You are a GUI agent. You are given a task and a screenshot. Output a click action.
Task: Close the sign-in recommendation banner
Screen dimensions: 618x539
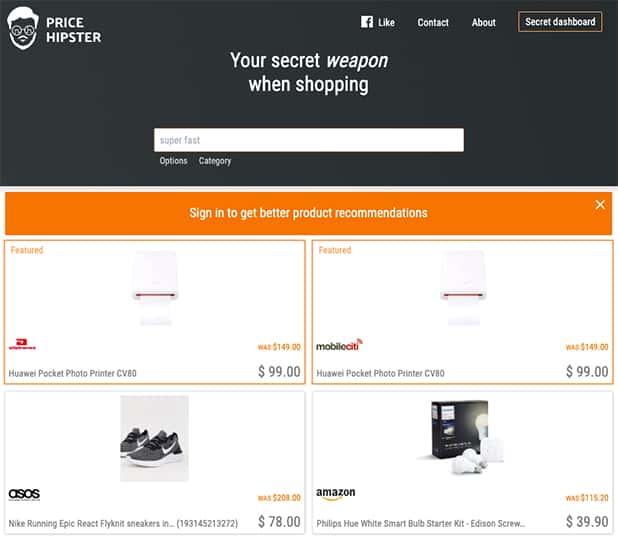600,204
